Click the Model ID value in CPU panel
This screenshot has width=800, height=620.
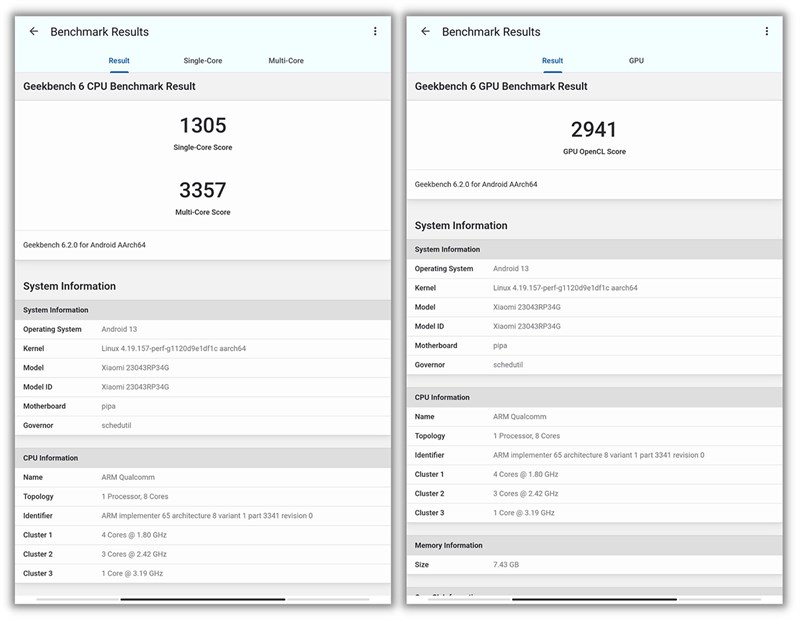(x=135, y=387)
